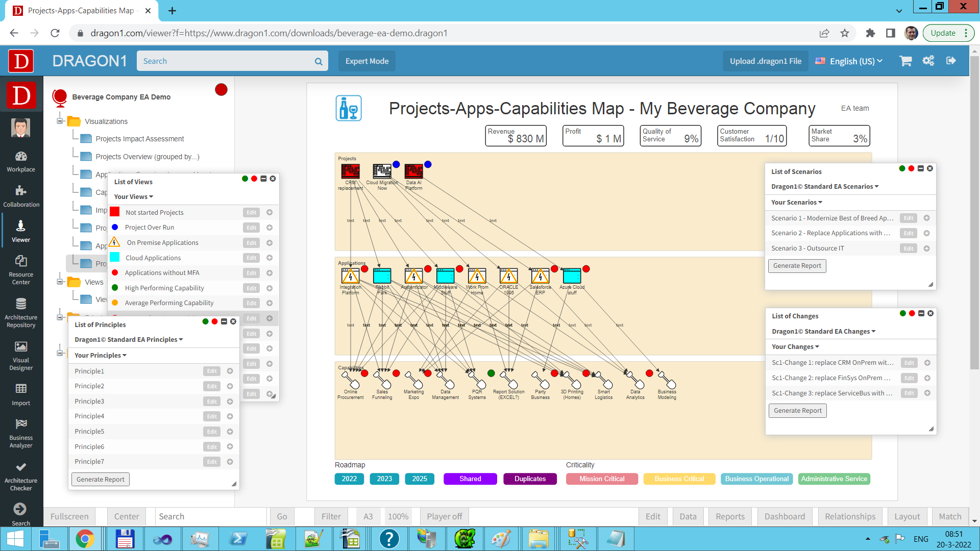Open the Help question mark taskbar app
Image resolution: width=980 pixels, height=551 pixels.
pyautogui.click(x=389, y=539)
